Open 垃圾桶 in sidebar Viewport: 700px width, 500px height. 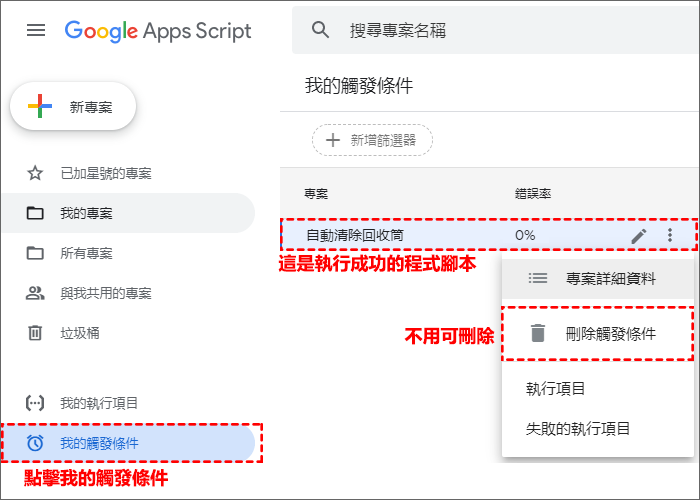pos(79,333)
